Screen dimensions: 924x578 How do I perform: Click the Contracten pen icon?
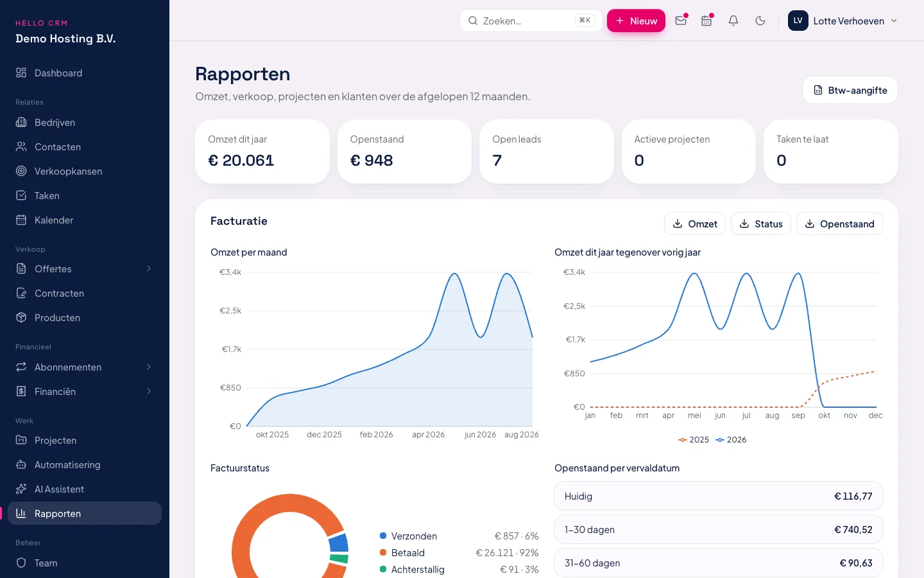[x=21, y=293]
